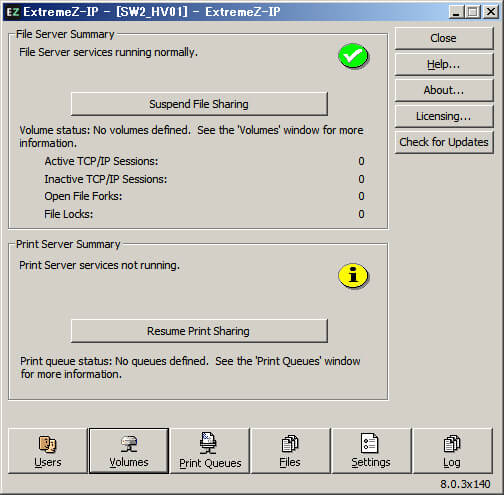The width and height of the screenshot is (504, 495).
Task: Open the Settings window
Action: click(x=371, y=451)
